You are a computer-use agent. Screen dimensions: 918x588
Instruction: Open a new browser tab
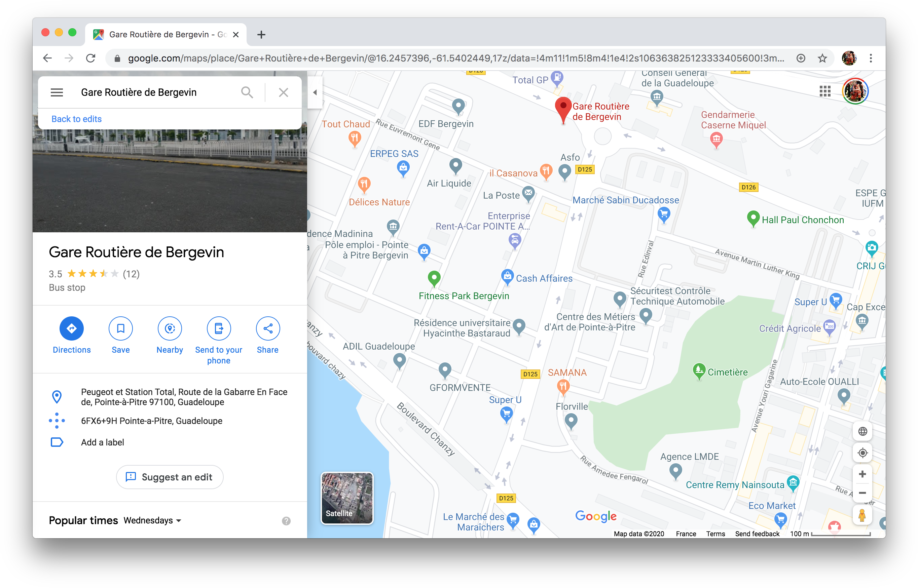point(261,35)
